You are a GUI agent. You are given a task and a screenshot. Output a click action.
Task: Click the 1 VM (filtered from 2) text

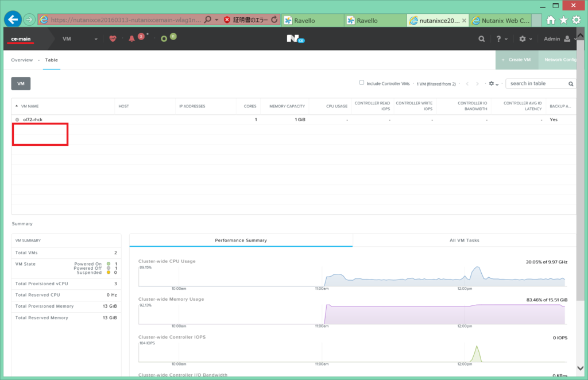[x=436, y=84]
